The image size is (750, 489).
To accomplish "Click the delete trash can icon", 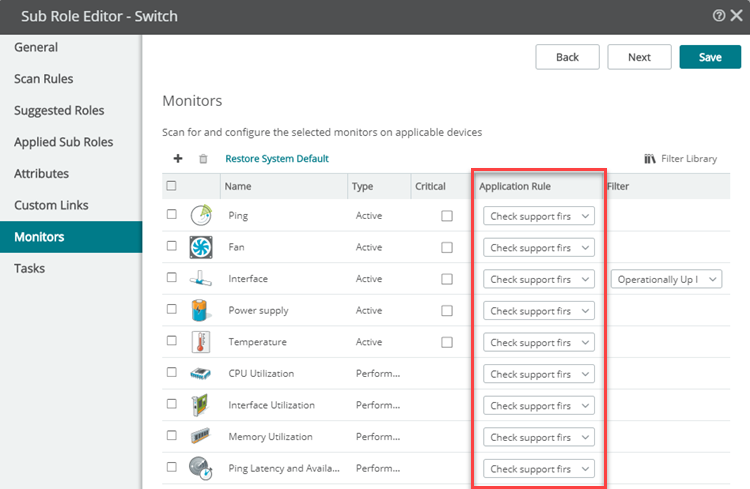I will [203, 159].
